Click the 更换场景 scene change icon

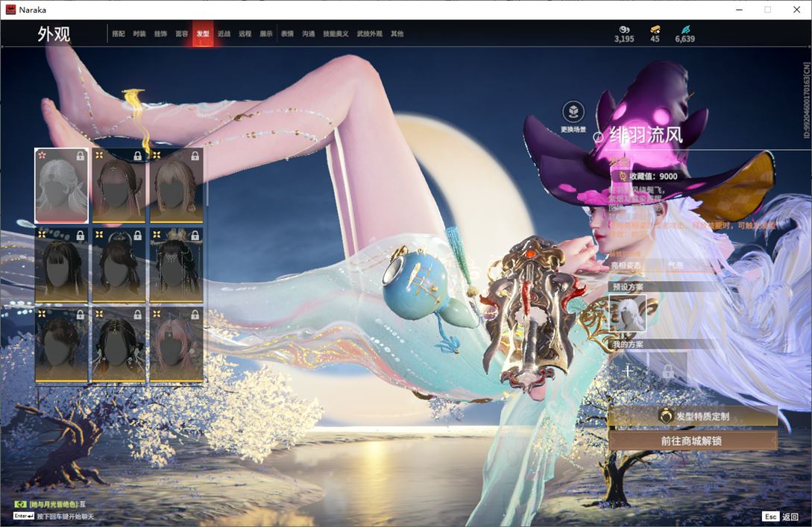(573, 111)
